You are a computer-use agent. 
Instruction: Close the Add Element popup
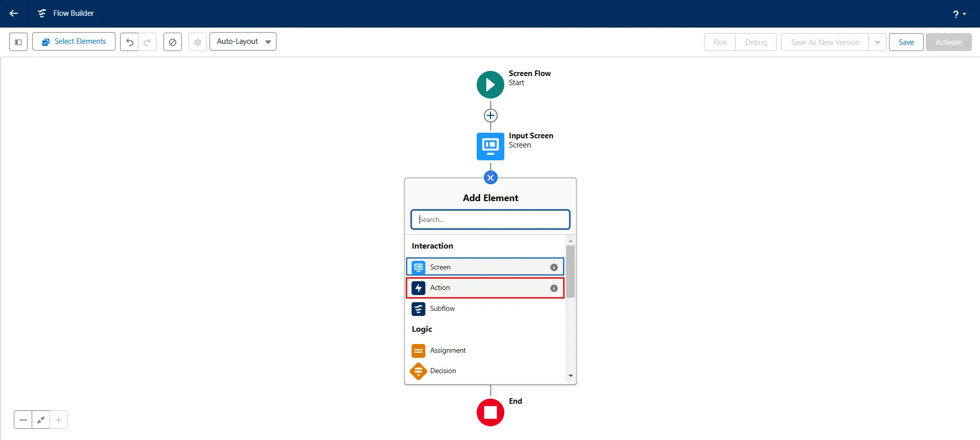pos(491,178)
